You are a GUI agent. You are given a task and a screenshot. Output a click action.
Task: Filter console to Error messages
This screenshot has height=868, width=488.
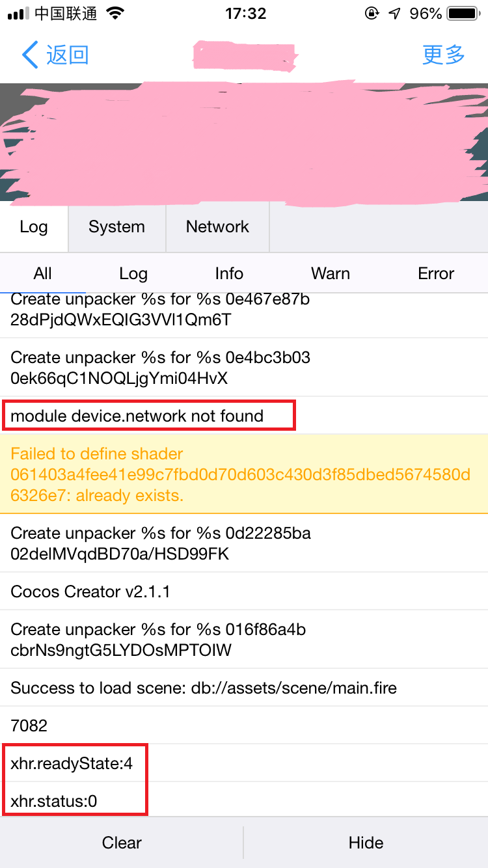click(436, 273)
